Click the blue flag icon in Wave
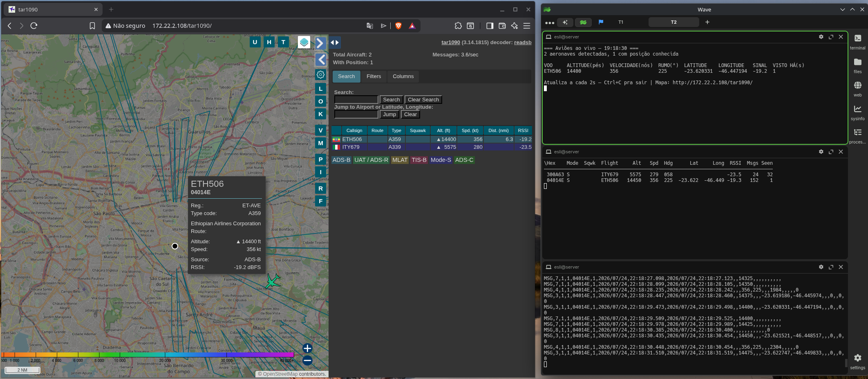 601,22
